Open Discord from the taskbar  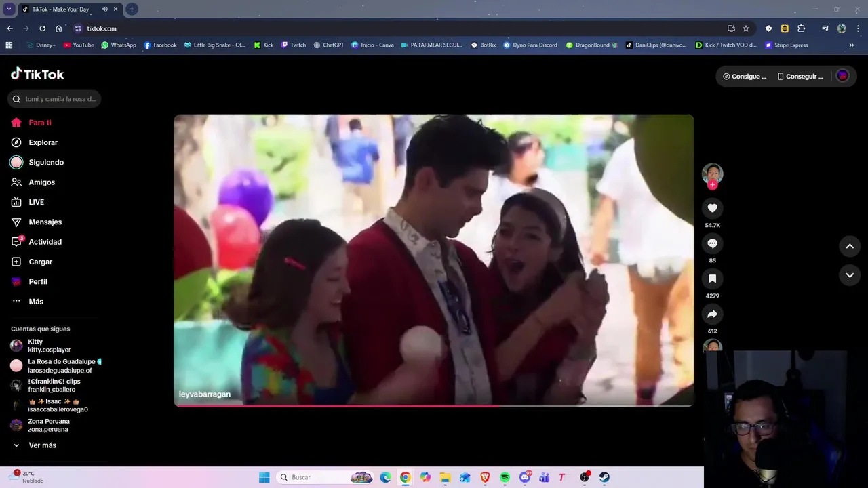[525, 477]
